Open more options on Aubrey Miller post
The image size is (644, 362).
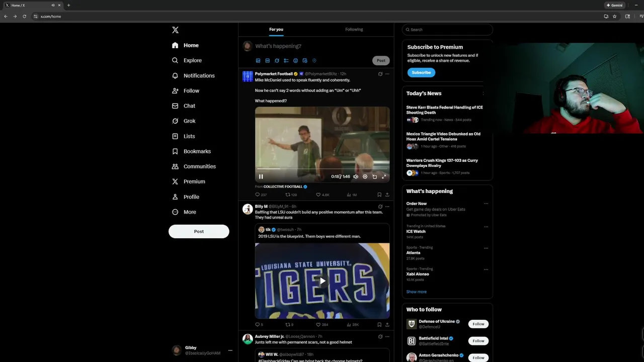tap(387, 336)
